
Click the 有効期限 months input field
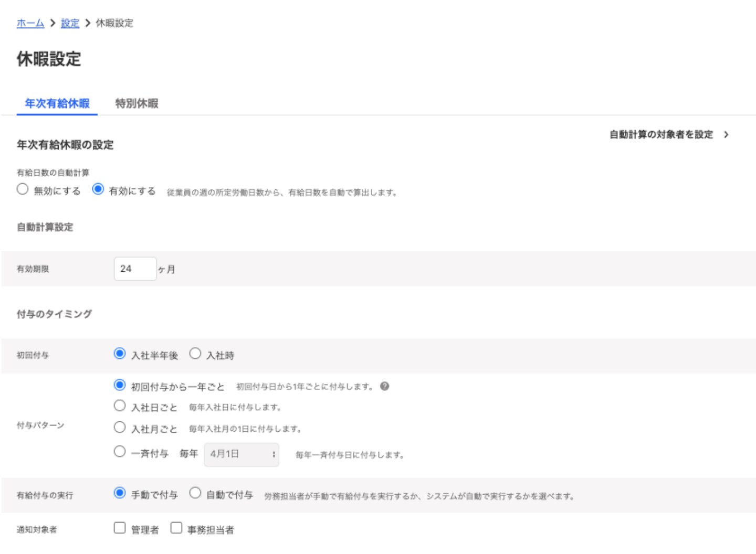pos(135,269)
